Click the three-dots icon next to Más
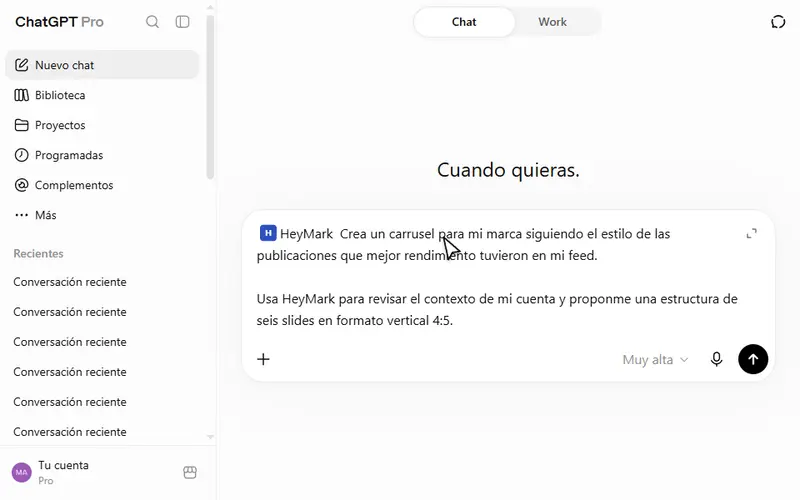Viewport: 800px width, 500px height. [21, 215]
